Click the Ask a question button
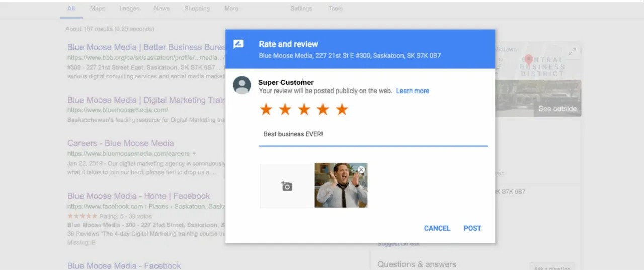 (x=551, y=267)
